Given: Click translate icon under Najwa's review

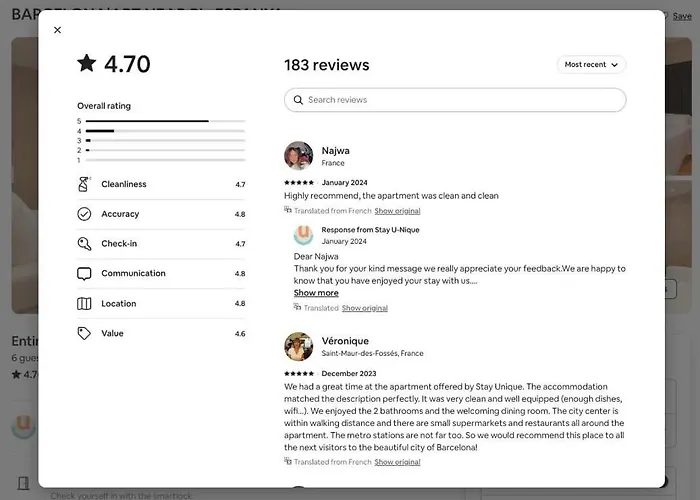Looking at the screenshot, I should click(288, 210).
